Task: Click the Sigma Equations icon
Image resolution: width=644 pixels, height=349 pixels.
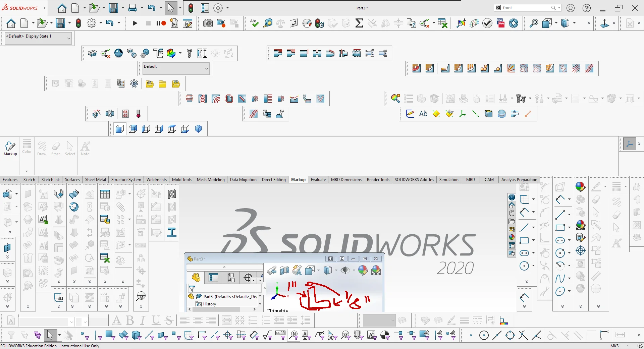Action: 359,23
